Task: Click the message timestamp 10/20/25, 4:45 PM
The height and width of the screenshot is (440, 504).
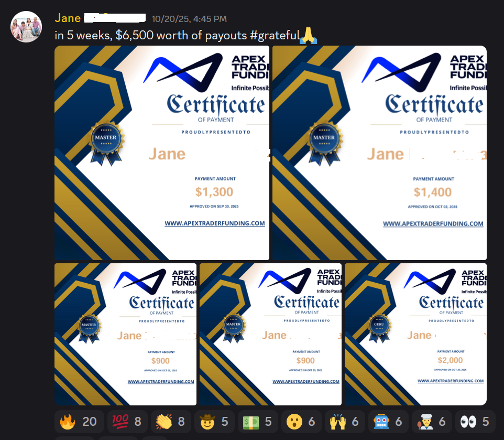Action: pyautogui.click(x=189, y=19)
